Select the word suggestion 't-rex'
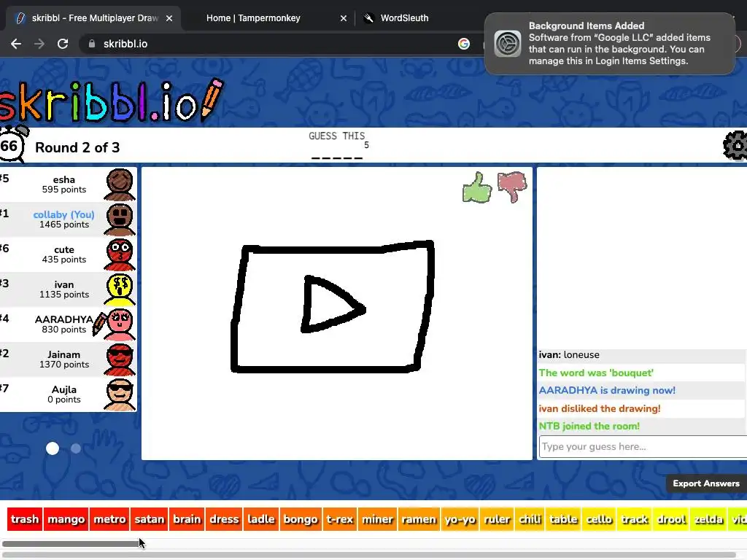Viewport: 747px width, 560px height. 340,519
